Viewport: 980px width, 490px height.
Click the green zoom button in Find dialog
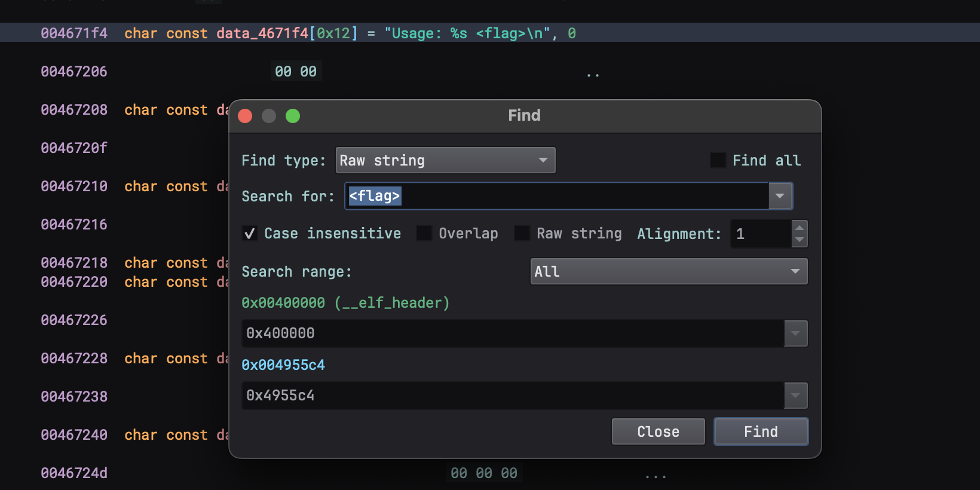point(293,116)
